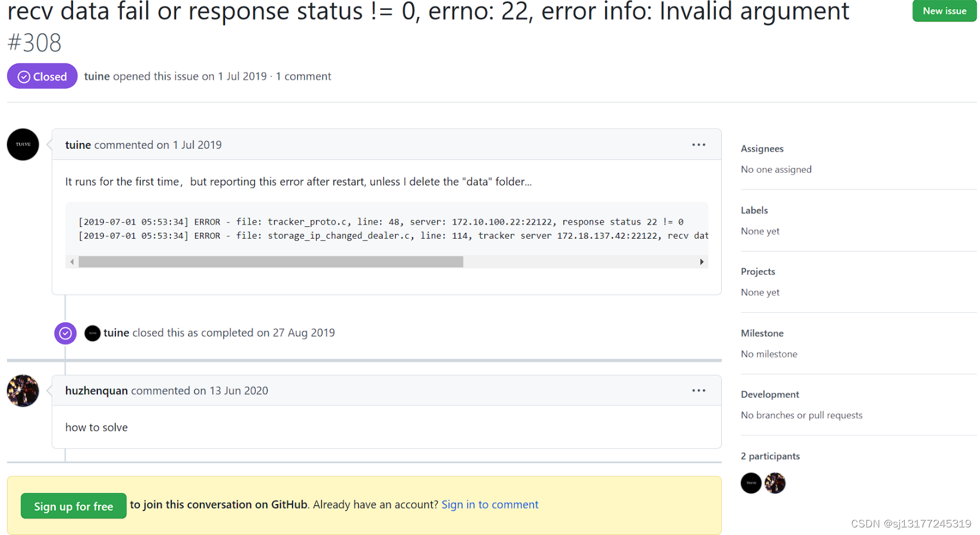Open the kebab menu on huzhenquan's comment
980x535 pixels.
(698, 390)
